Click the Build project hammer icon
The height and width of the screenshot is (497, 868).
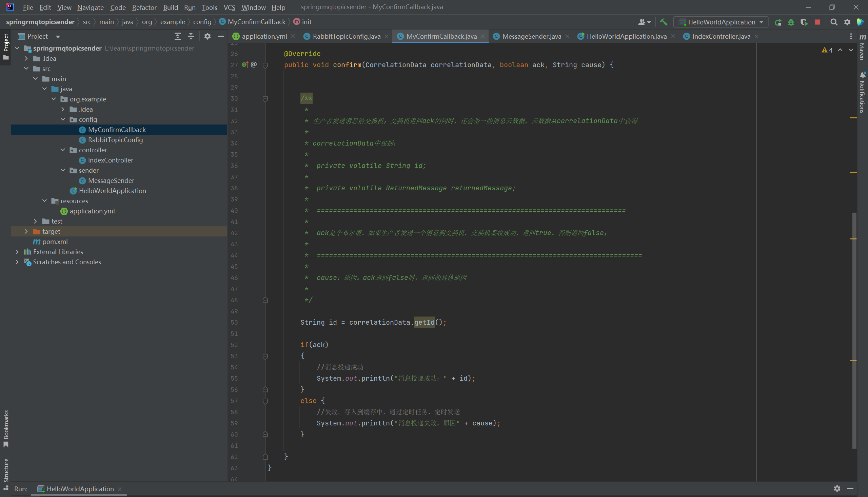(663, 22)
